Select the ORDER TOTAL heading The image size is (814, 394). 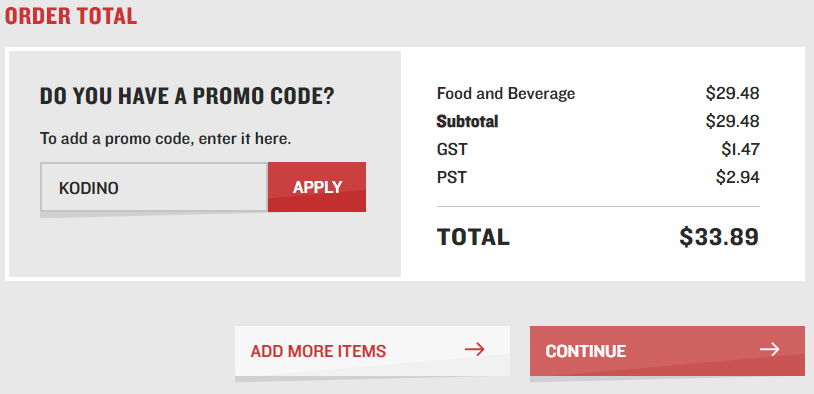71,16
